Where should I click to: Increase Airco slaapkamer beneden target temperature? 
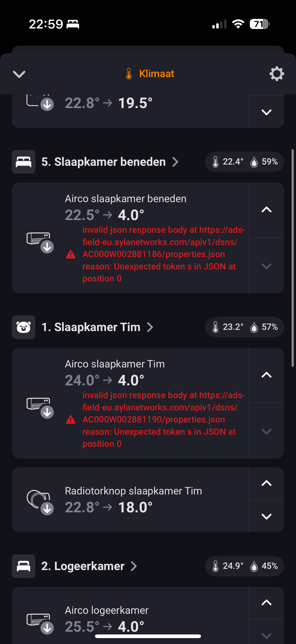pos(266,210)
